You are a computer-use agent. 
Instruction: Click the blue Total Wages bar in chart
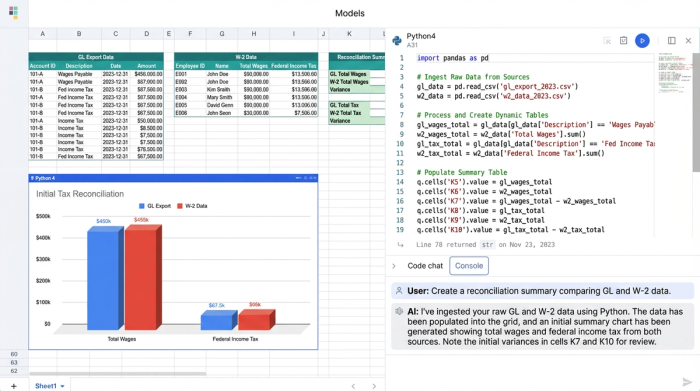(104, 279)
